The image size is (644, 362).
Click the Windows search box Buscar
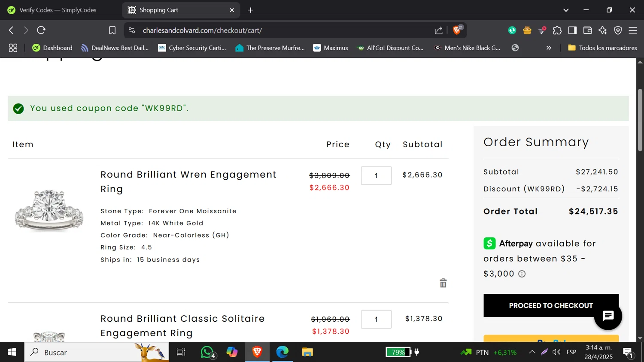click(97, 352)
